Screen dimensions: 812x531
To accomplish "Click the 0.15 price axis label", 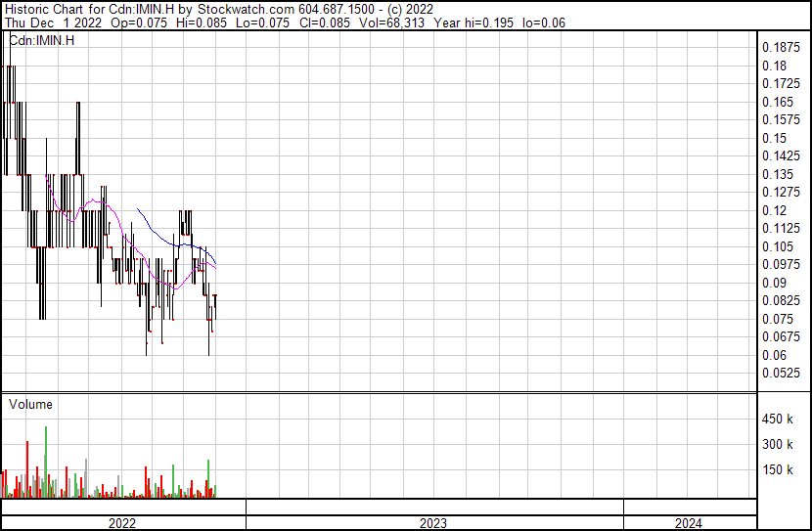I will coord(774,138).
